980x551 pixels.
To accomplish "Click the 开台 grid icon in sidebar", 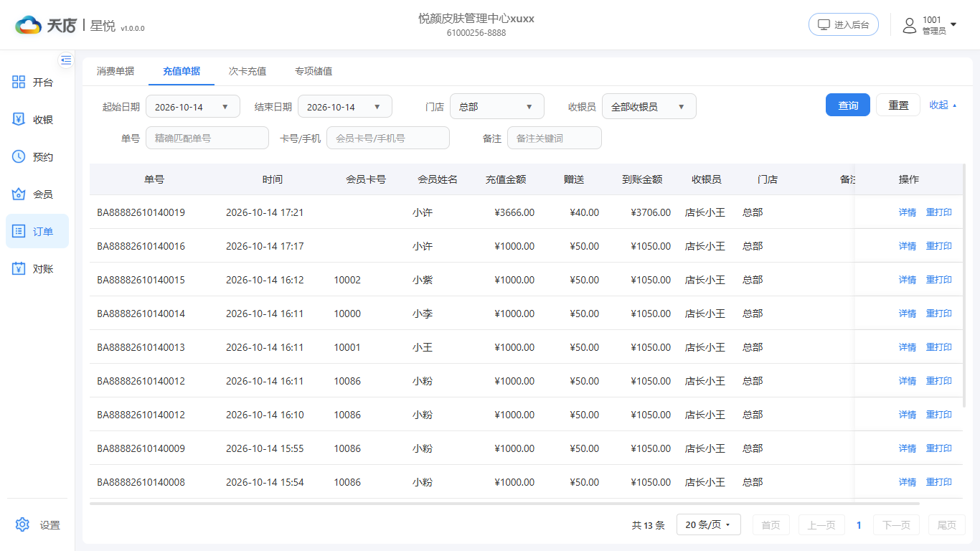I will 19,83.
